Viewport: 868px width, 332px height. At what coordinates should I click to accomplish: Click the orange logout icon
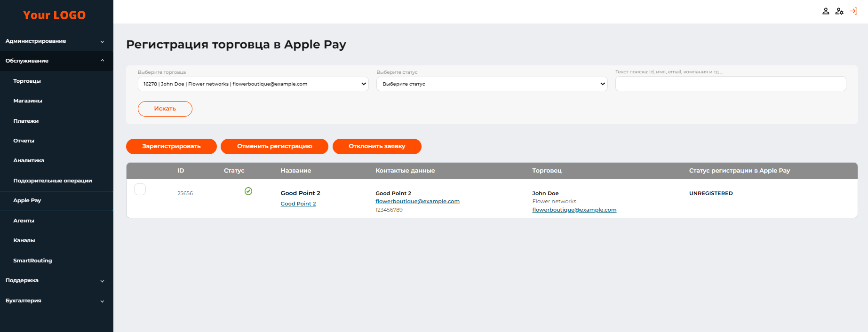[853, 11]
